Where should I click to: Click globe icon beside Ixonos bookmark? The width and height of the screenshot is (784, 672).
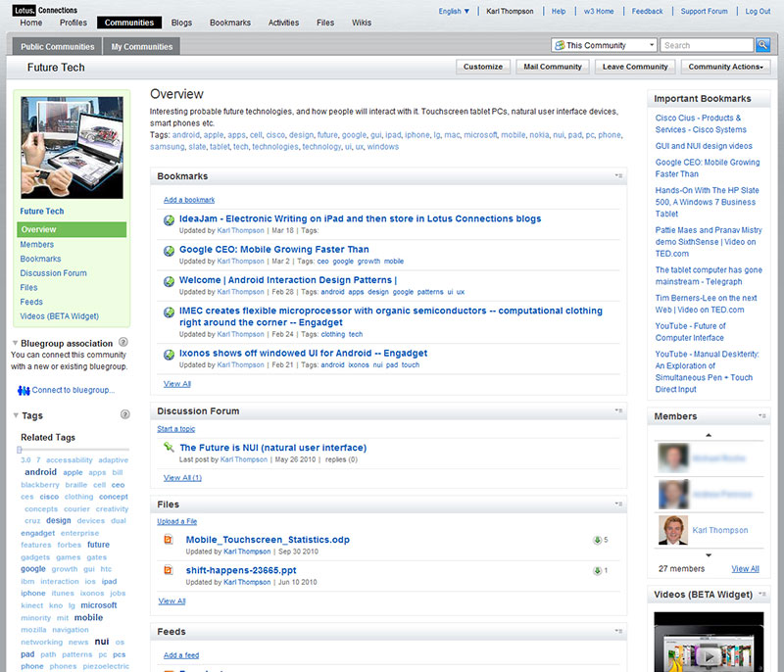[169, 355]
